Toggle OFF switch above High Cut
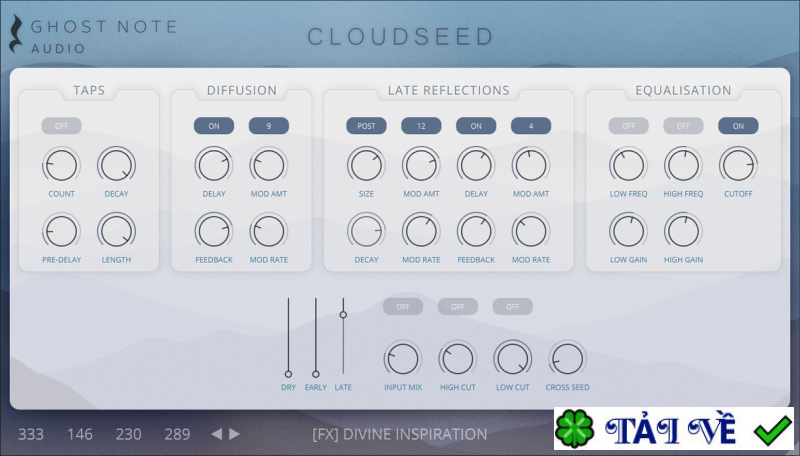Screen dimensions: 800x456 click(458, 307)
